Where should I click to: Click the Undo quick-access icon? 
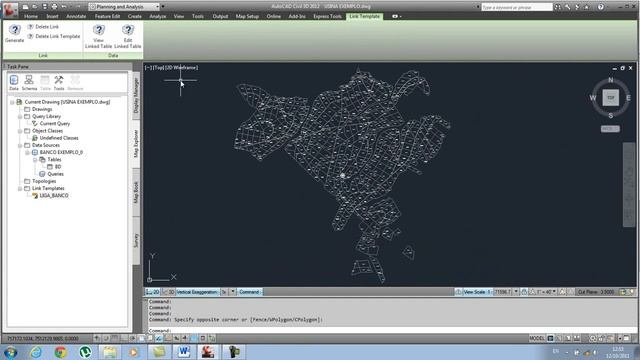click(64, 7)
